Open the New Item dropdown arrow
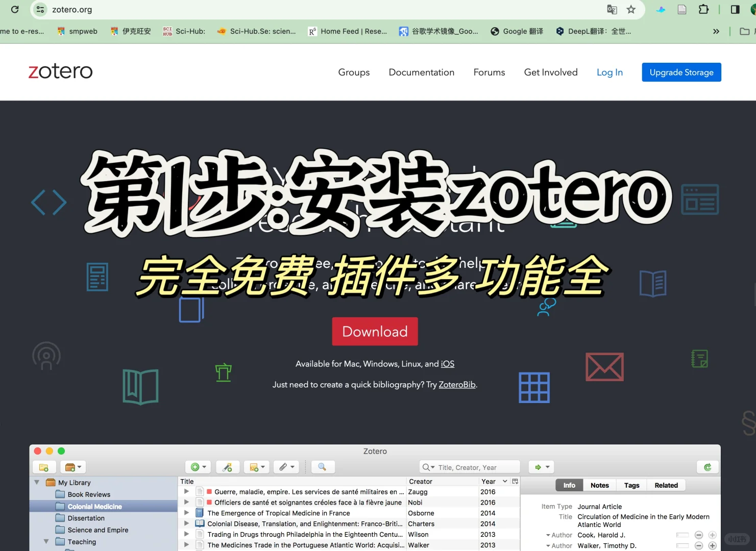The image size is (756, 551). pos(204,467)
